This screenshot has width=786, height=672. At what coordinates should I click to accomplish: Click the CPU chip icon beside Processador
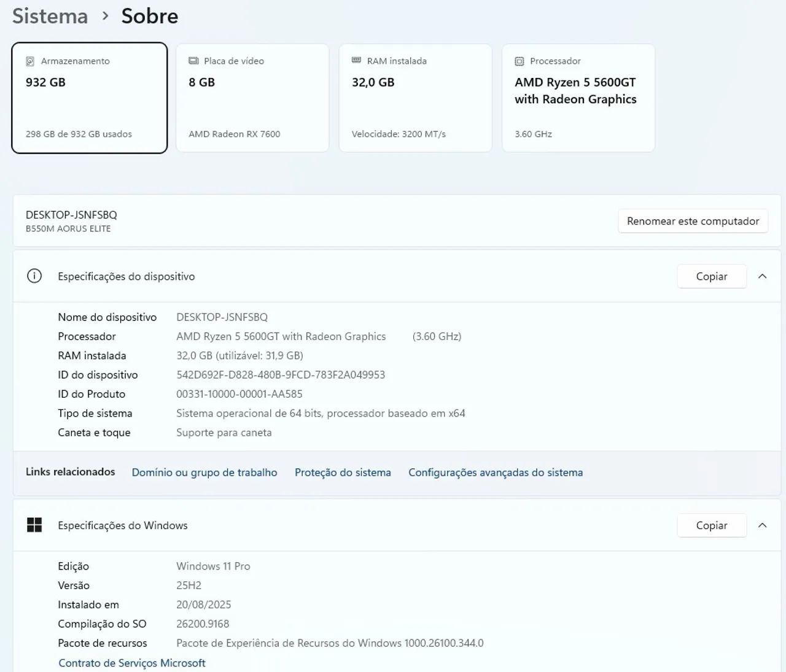tap(519, 61)
